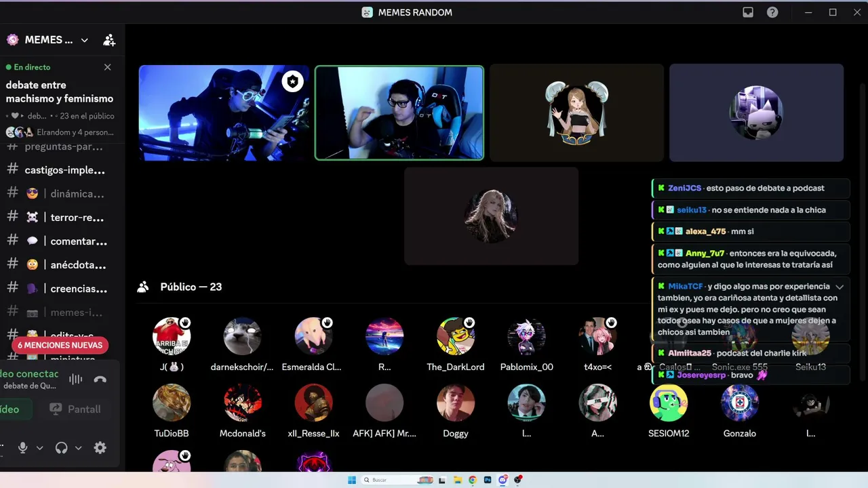The image size is (868, 488).
Task: Click the moderator star badge on the first video
Action: click(x=292, y=81)
